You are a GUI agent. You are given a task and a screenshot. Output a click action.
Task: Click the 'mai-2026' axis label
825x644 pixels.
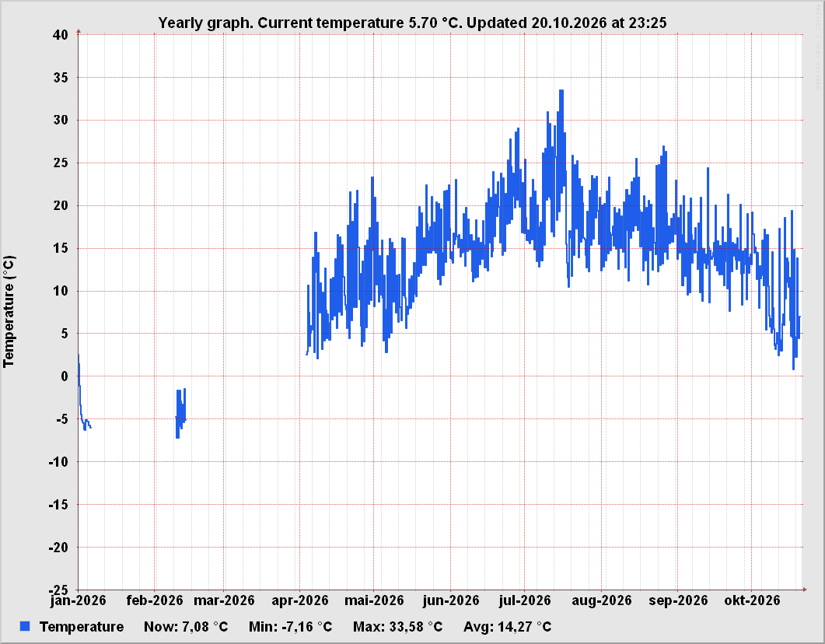[374, 600]
